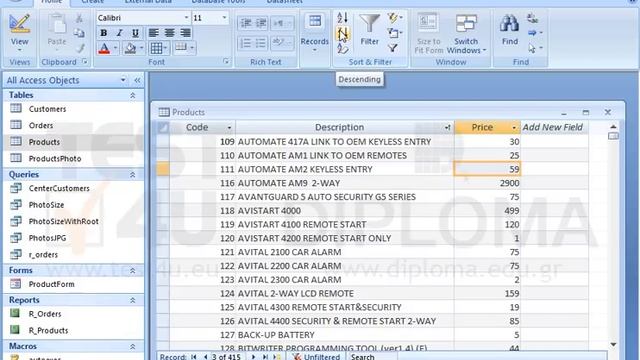This screenshot has height=360, width=640.
Task: Click the Description column header
Action: [344, 127]
